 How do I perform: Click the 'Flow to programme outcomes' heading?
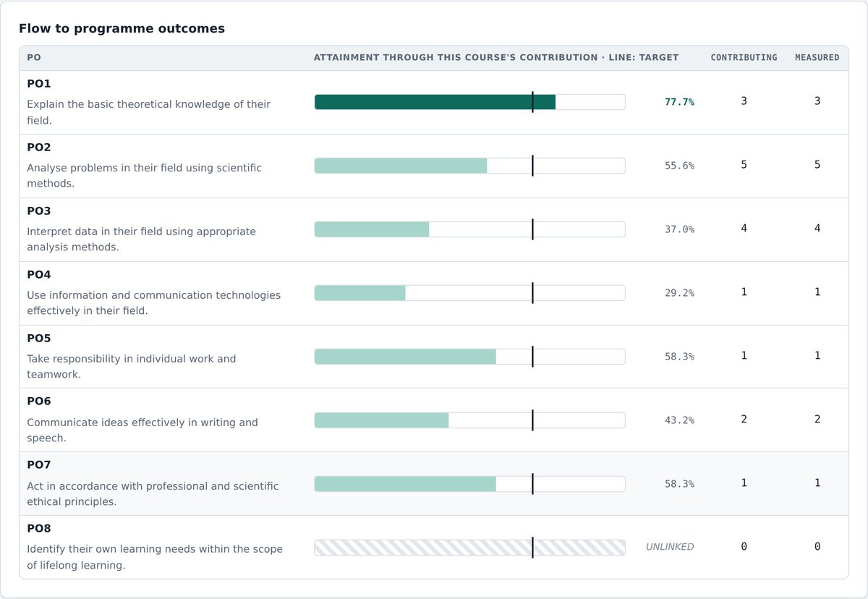(x=122, y=29)
